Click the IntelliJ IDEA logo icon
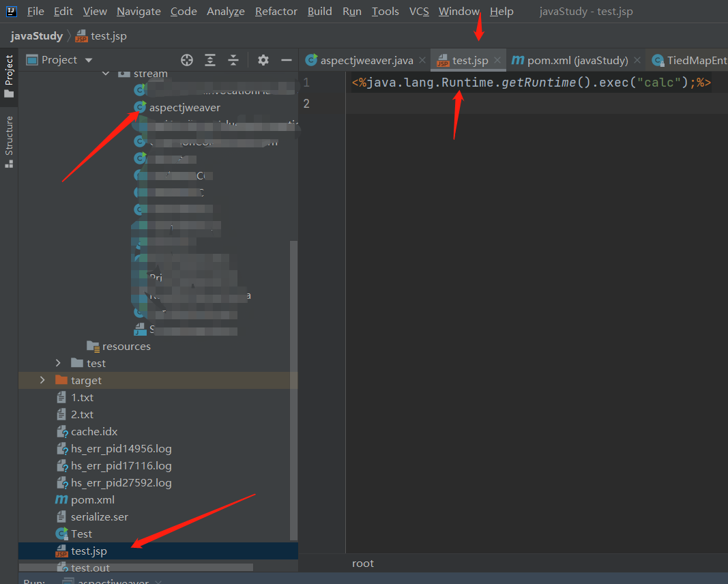The height and width of the screenshot is (584, 728). [x=11, y=11]
